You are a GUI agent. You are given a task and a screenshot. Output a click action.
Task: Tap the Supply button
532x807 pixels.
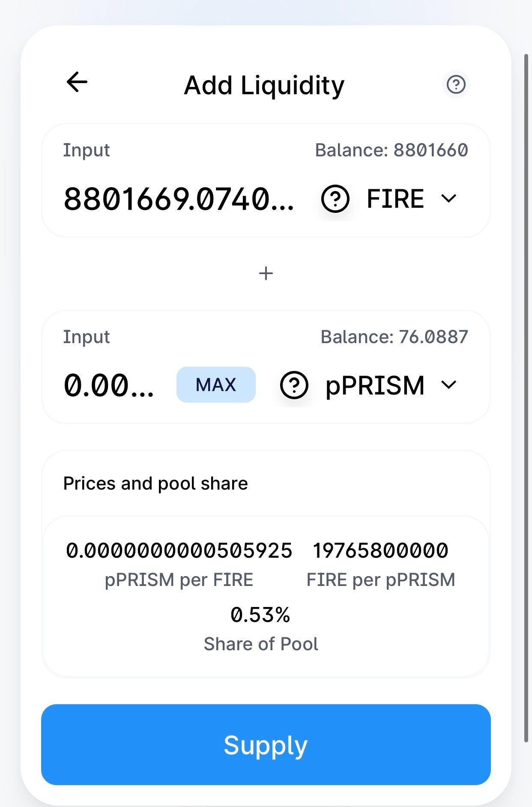266,744
